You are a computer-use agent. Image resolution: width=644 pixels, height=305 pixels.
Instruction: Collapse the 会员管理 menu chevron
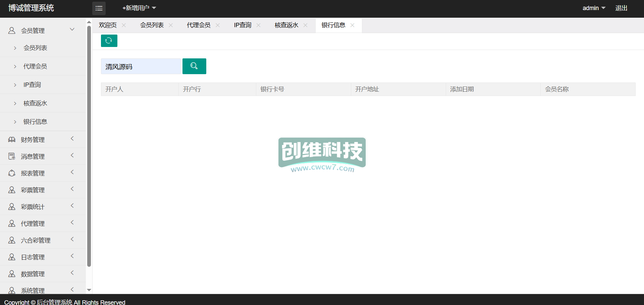point(72,30)
